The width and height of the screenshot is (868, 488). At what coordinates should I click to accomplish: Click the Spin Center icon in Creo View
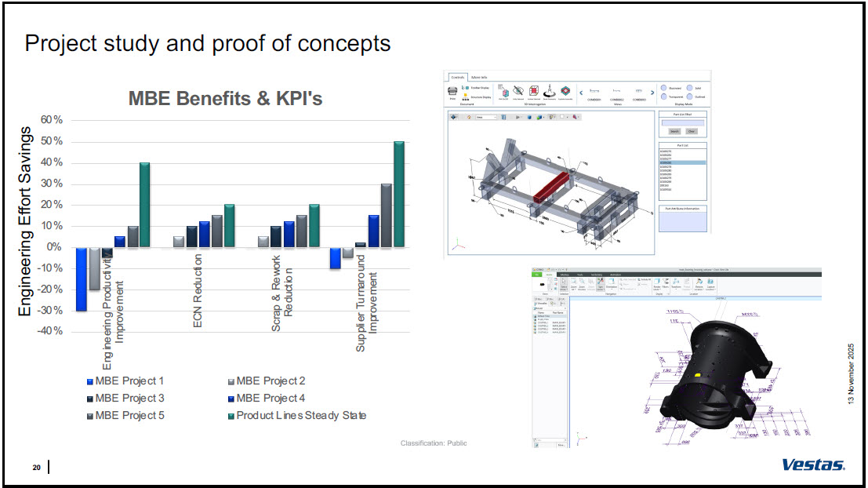601,283
